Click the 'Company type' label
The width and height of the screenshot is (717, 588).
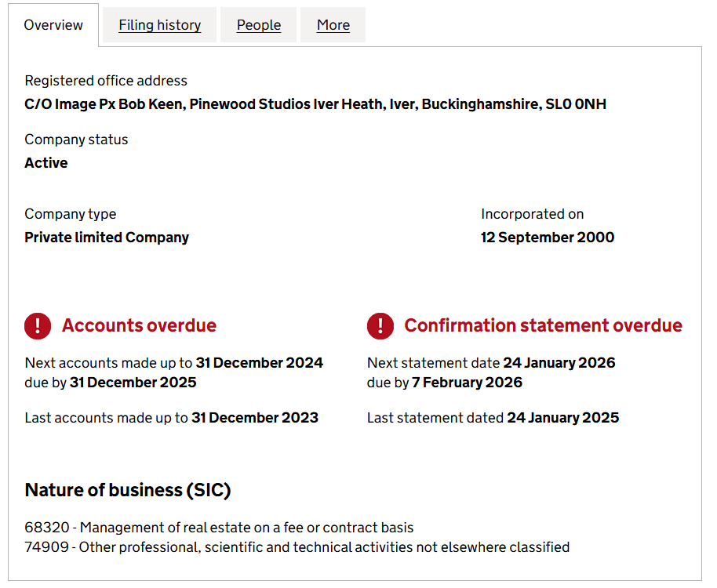71,214
